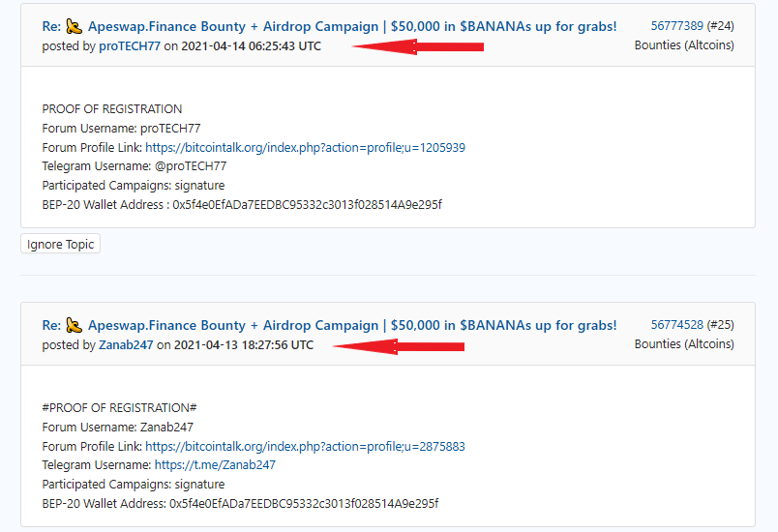778x532 pixels.
Task: Open proTECH77 user profile link
Action: pos(130,46)
